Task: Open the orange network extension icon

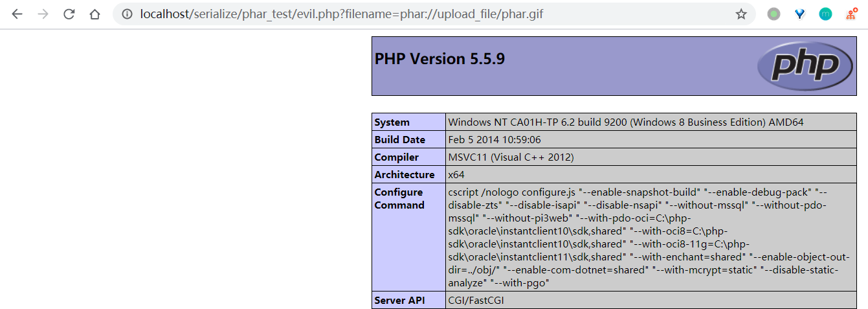Action: 851,14
